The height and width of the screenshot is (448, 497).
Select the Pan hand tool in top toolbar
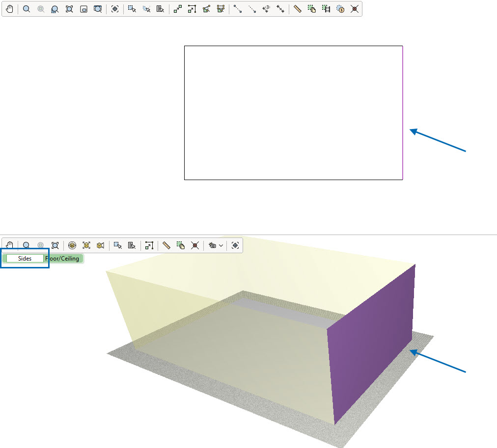9,9
